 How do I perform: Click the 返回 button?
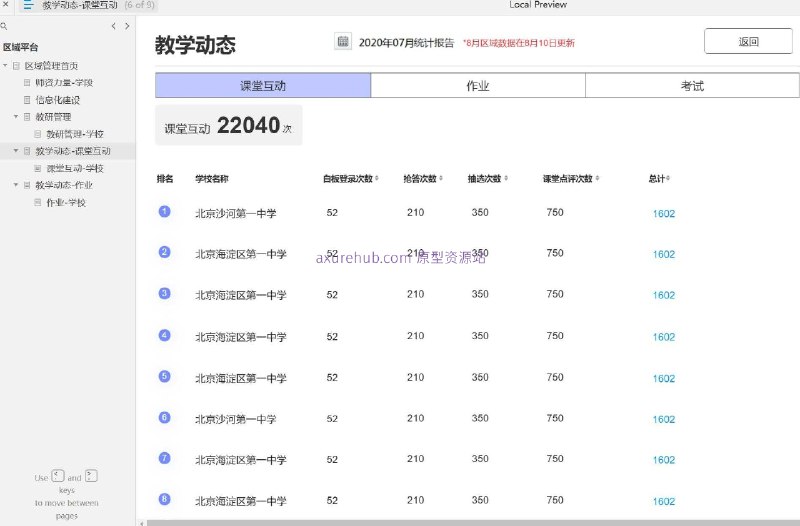748,41
